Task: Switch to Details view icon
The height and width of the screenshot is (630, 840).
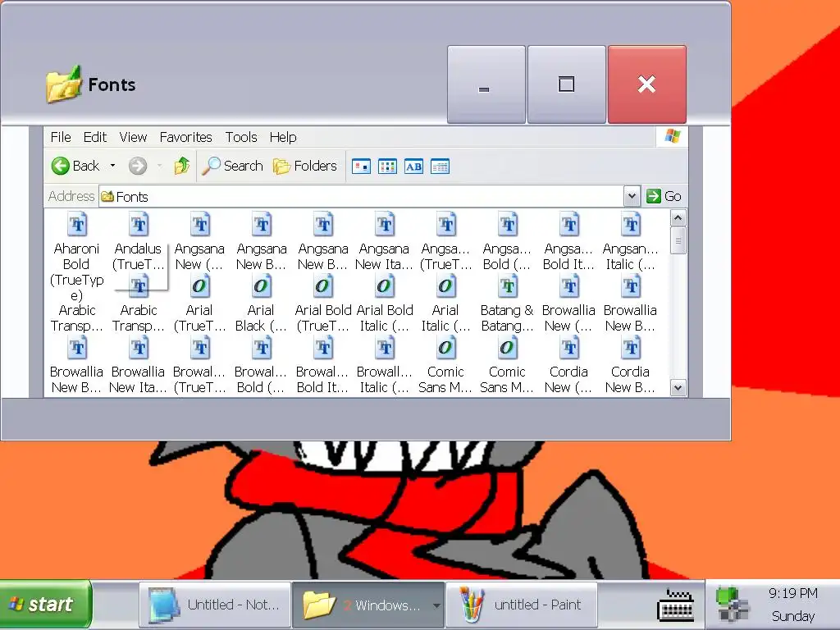Action: 440,167
